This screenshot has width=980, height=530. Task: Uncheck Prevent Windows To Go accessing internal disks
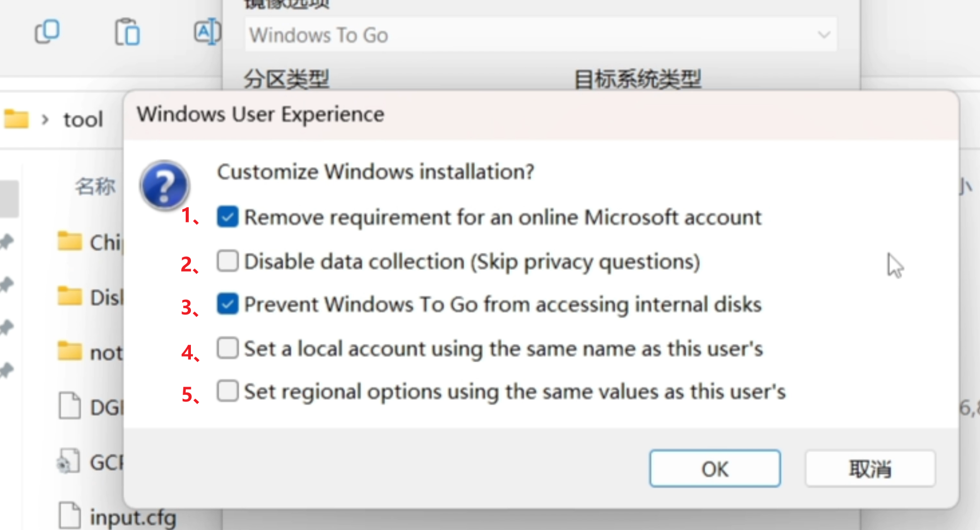tap(227, 304)
